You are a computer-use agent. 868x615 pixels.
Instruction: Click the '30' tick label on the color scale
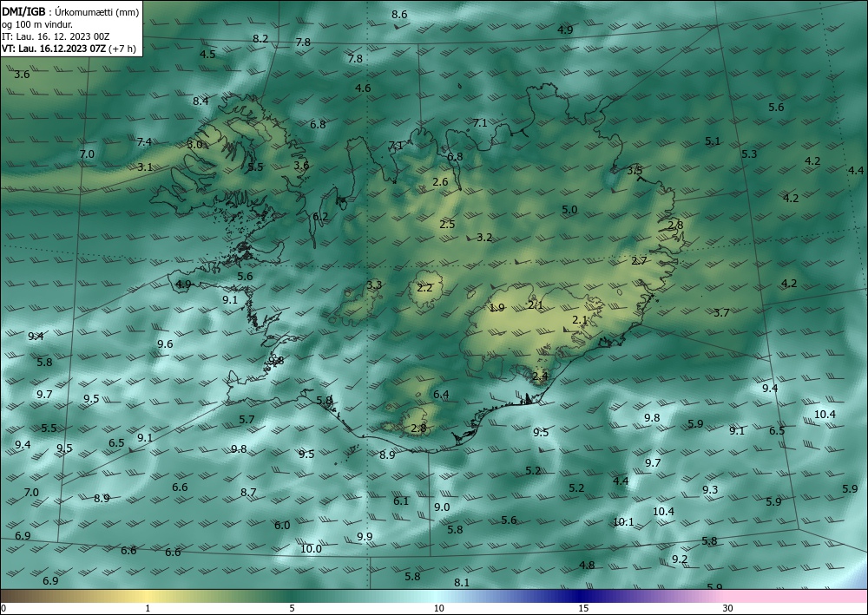click(x=727, y=608)
